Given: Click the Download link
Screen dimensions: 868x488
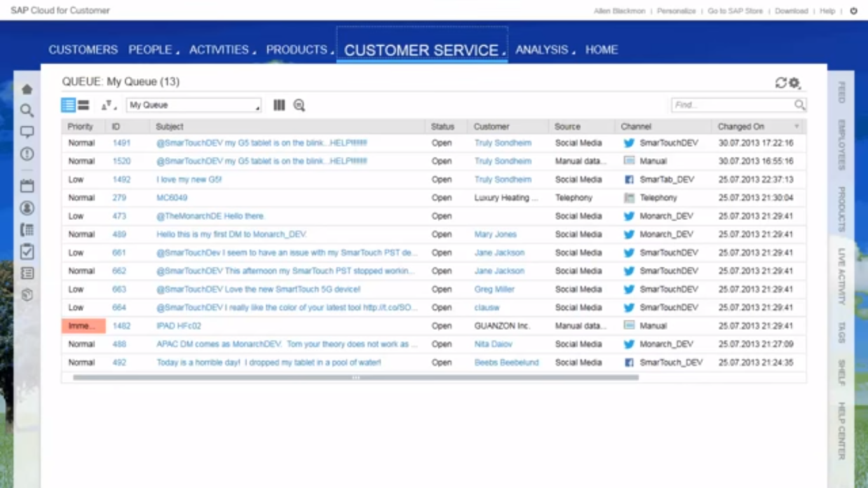Looking at the screenshot, I should click(791, 11).
